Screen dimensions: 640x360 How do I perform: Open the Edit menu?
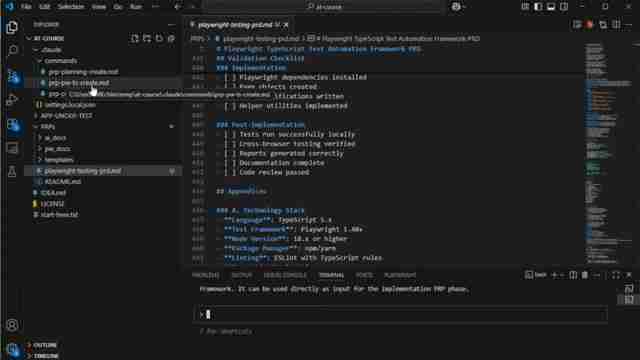(x=44, y=7)
